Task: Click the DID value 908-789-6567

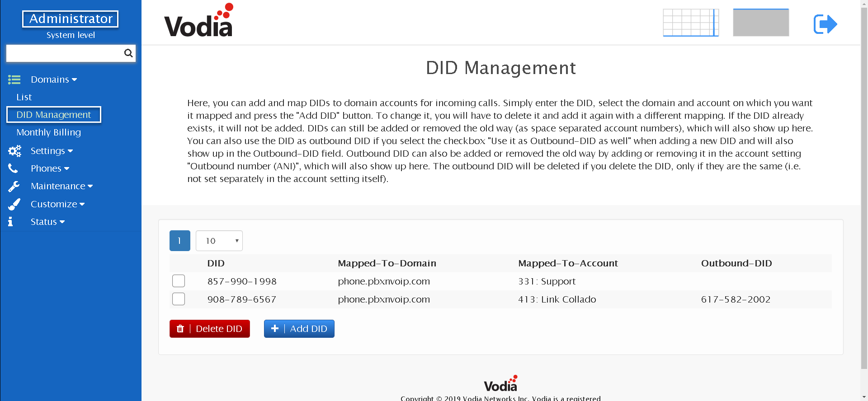Action: click(x=242, y=299)
